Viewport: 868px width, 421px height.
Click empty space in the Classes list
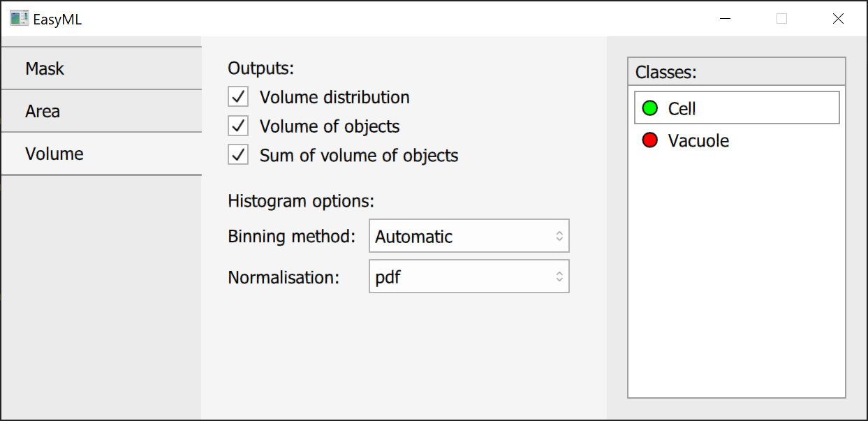[736, 279]
